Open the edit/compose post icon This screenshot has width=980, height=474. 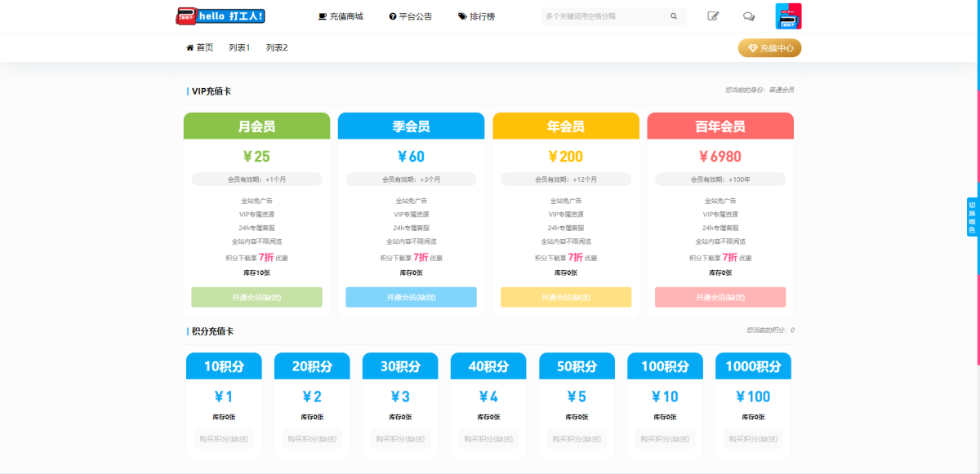pyautogui.click(x=713, y=16)
